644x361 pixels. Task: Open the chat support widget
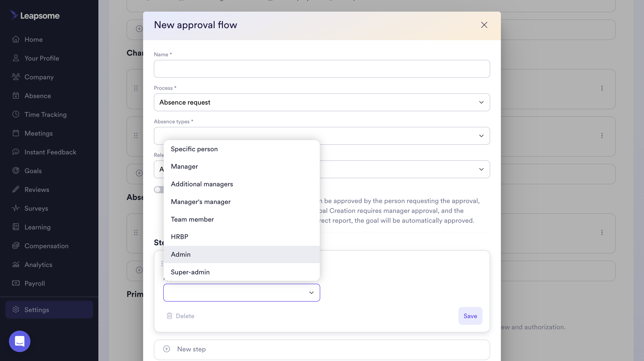click(19, 341)
